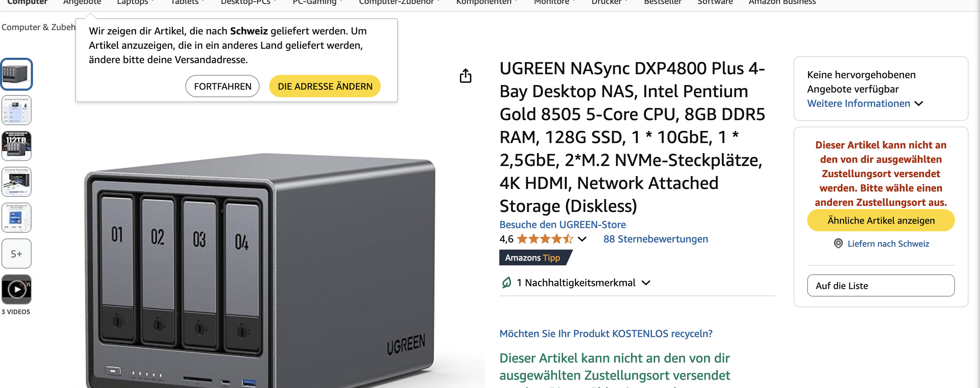Select the first NAS thumbnail image

pos(16,74)
